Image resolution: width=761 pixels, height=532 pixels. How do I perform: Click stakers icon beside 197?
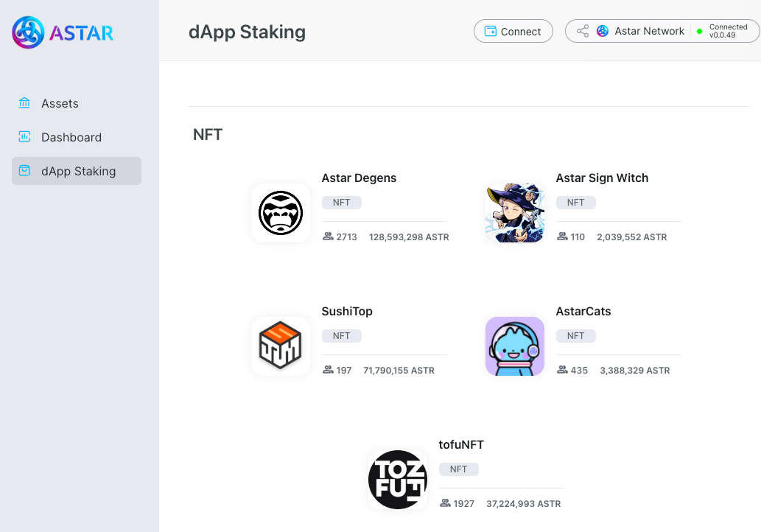(x=328, y=370)
